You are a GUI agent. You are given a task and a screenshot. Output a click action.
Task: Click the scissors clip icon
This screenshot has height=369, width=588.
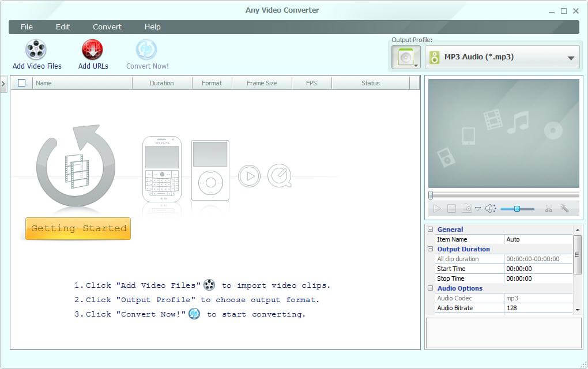pyautogui.click(x=548, y=209)
